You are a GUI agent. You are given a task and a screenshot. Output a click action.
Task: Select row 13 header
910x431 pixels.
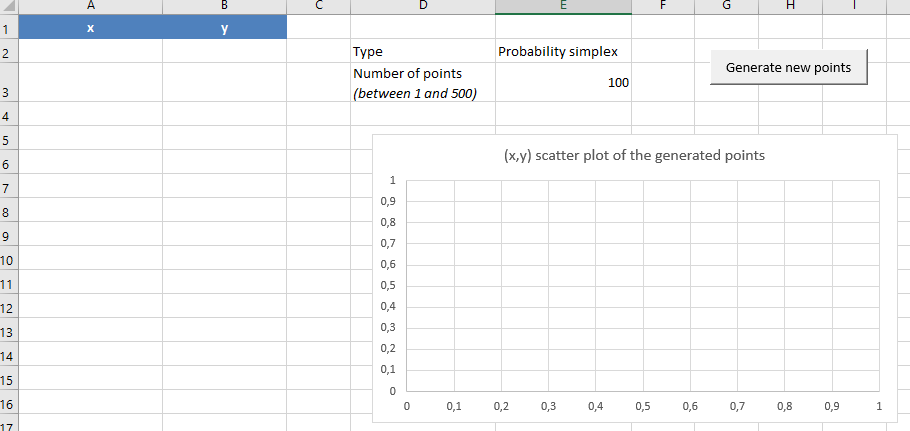click(9, 329)
